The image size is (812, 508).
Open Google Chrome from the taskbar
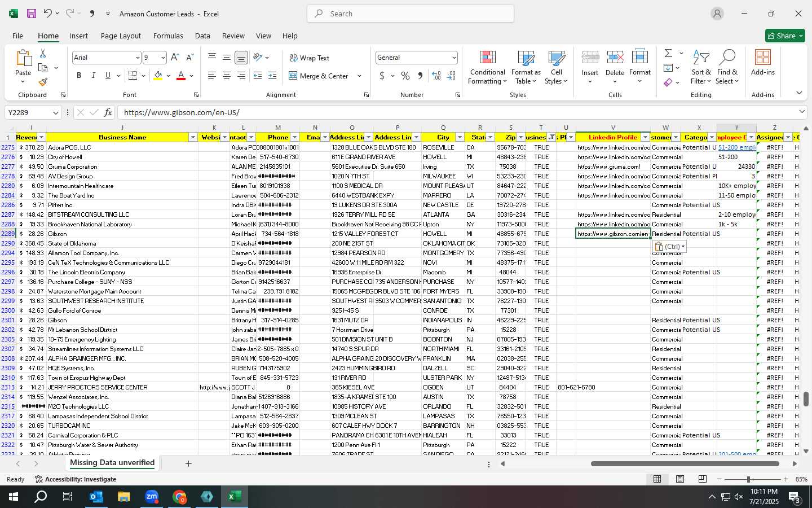point(179,497)
